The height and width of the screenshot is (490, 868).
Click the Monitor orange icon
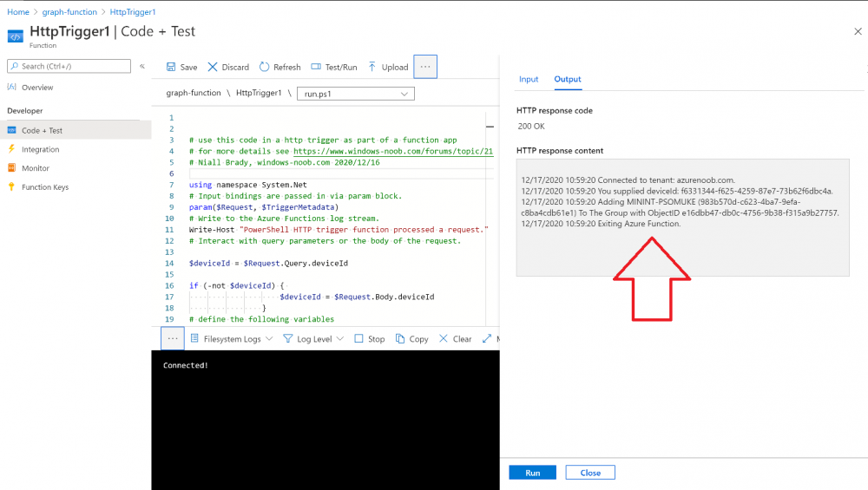click(11, 167)
